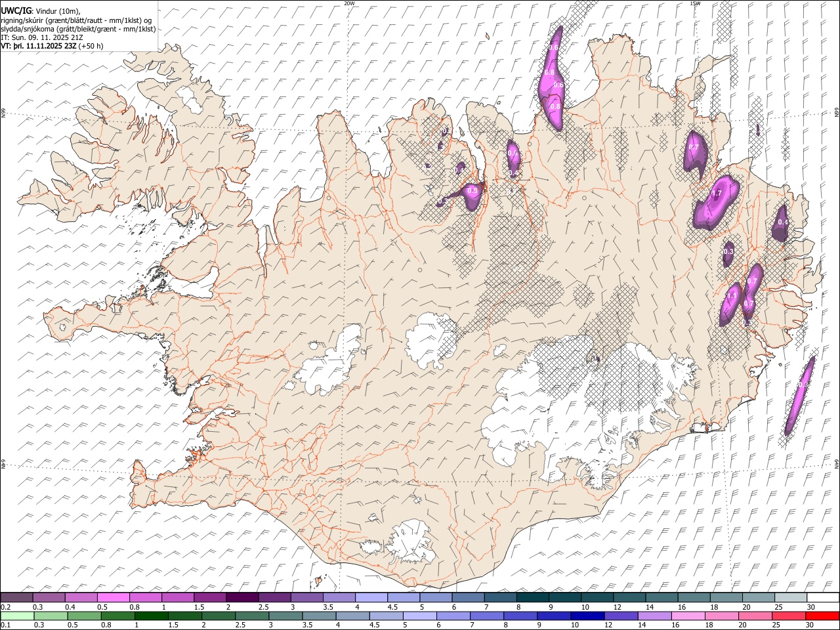Select bottom legend lightest green swatch before 0.1
The height and width of the screenshot is (630, 840).
pyautogui.click(x=17, y=616)
